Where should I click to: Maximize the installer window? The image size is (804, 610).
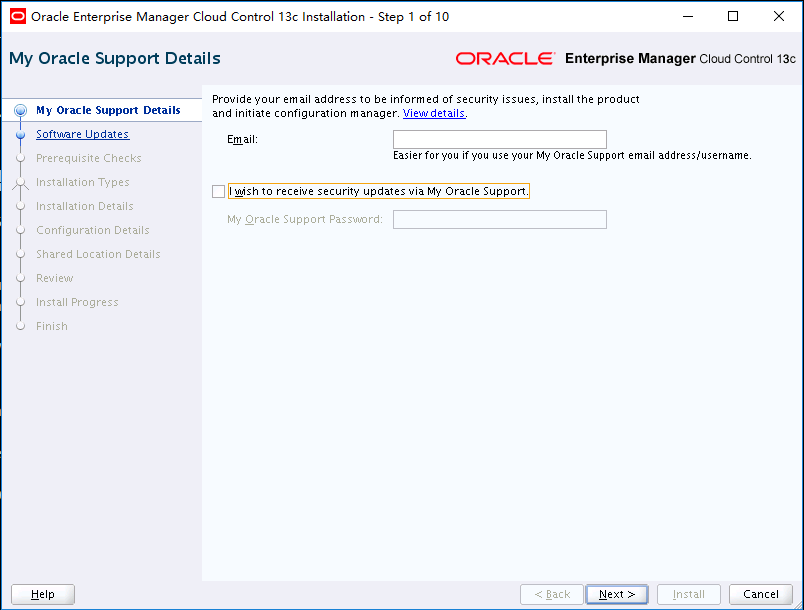(x=733, y=16)
